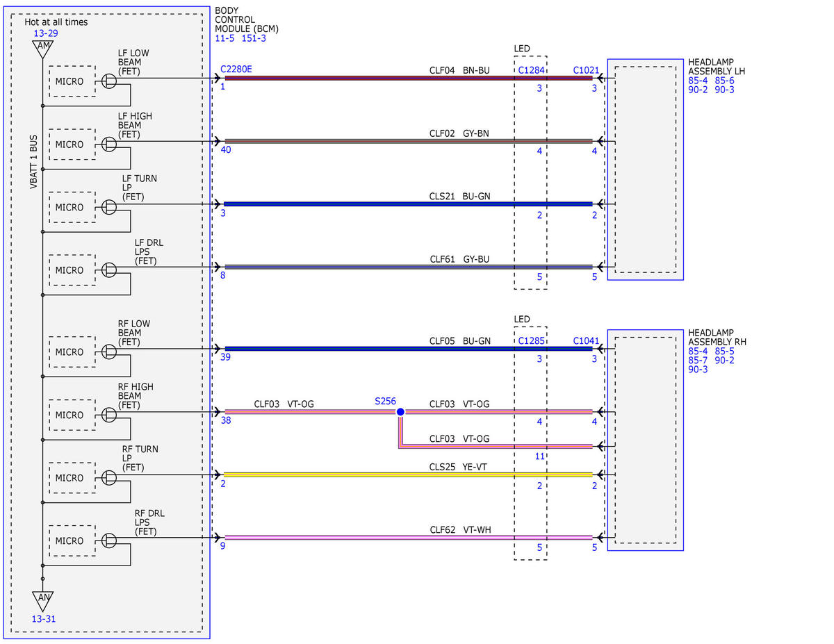
Task: Click the LF HIGH BEAM FET symbol
Action: click(109, 144)
